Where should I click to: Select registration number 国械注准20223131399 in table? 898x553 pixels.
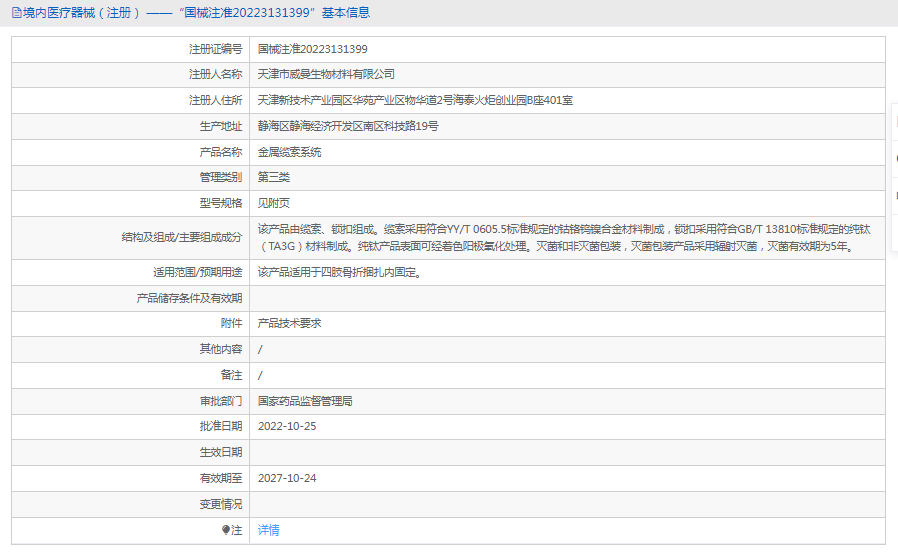pyautogui.click(x=313, y=49)
